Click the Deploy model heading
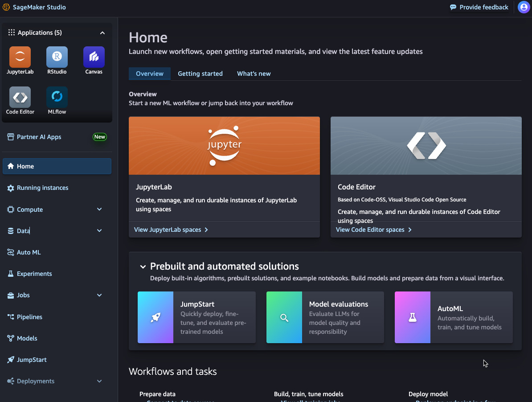532x402 pixels. [x=428, y=394]
